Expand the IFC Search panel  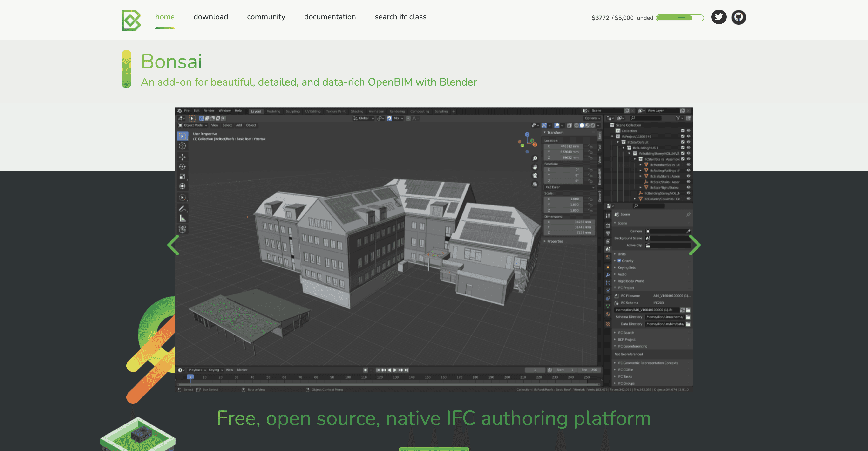(x=625, y=333)
